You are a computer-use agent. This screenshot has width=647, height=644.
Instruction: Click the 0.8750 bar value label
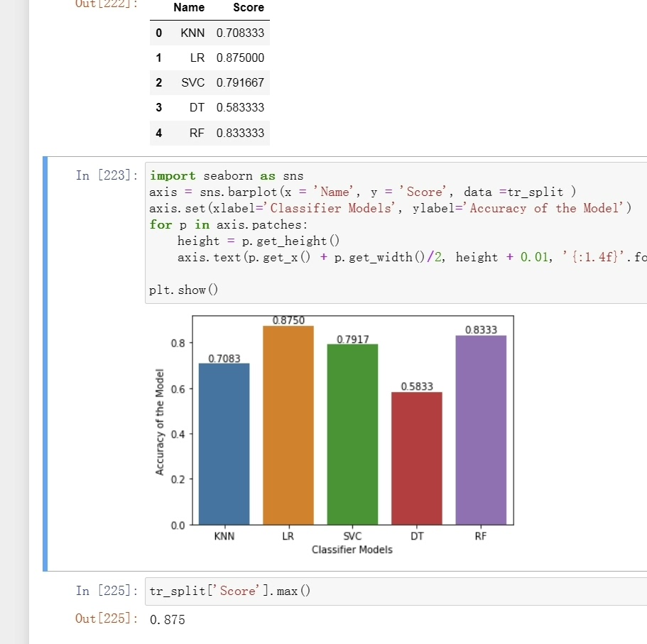pos(288,320)
